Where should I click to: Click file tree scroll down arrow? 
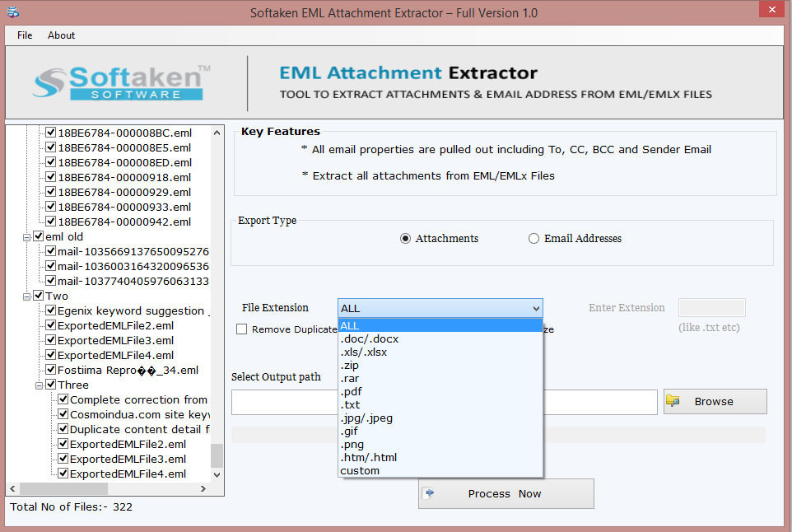[217, 474]
